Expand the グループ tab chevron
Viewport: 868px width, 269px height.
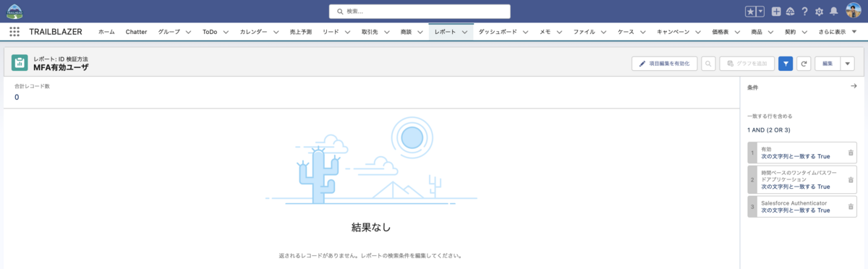point(188,33)
